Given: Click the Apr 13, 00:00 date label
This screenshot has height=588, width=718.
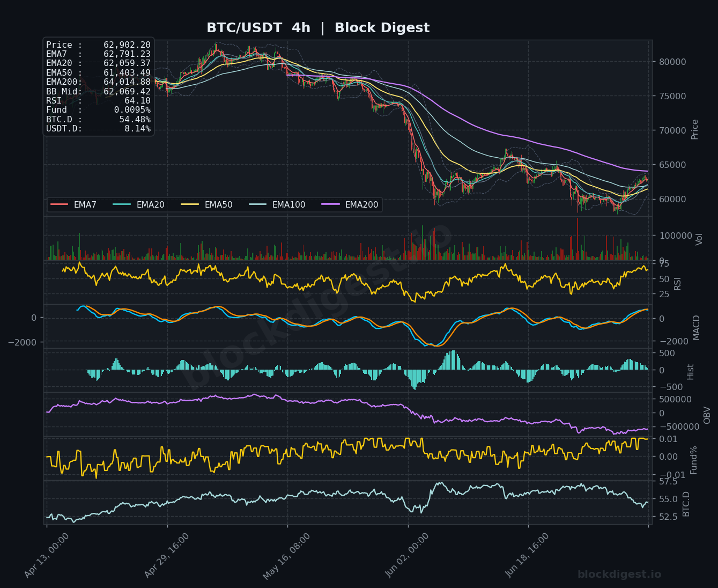Looking at the screenshot, I should coord(47,555).
